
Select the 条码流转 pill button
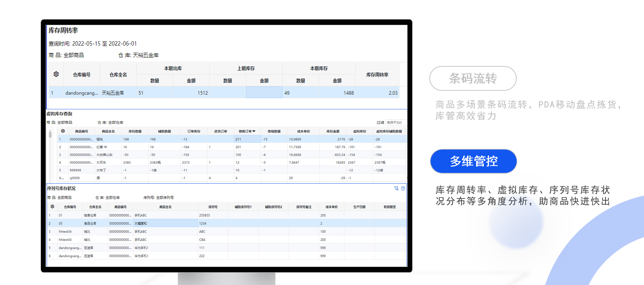click(x=473, y=78)
